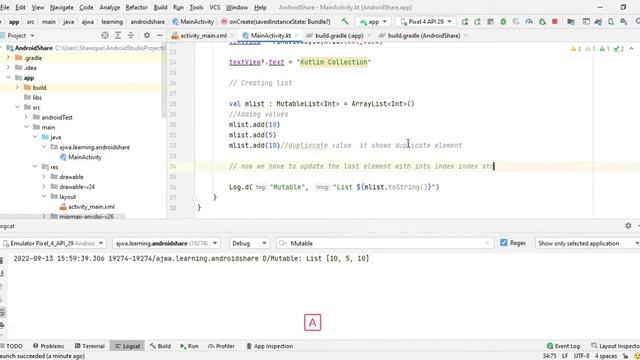
Task: Open the Refactor menu
Action: click(136, 7)
